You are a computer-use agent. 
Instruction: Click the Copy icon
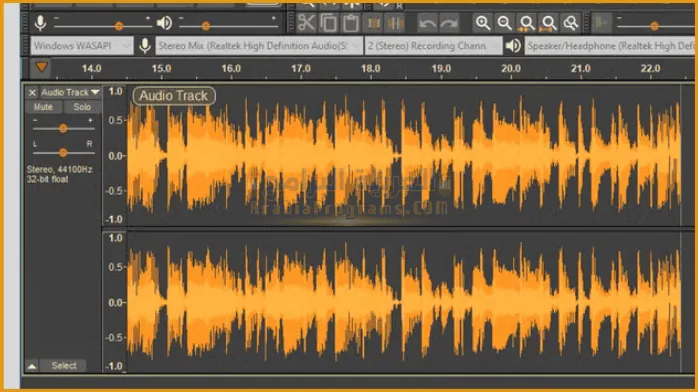pyautogui.click(x=329, y=23)
